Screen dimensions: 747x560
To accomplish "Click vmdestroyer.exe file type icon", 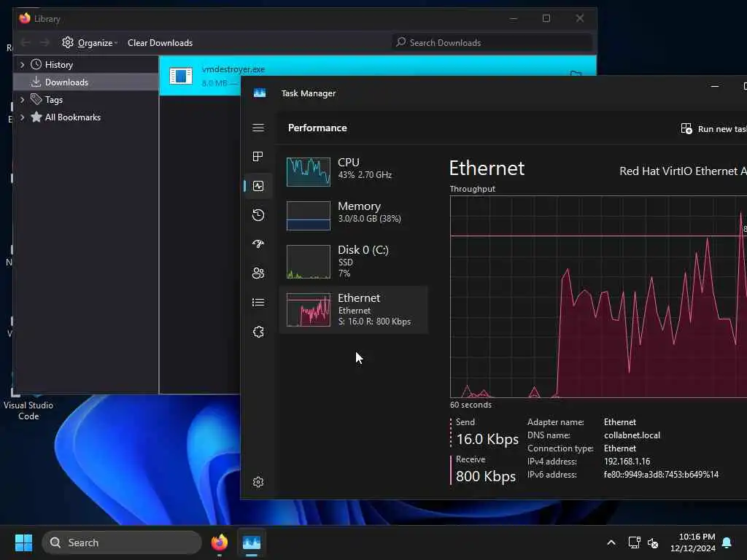I will pos(181,75).
